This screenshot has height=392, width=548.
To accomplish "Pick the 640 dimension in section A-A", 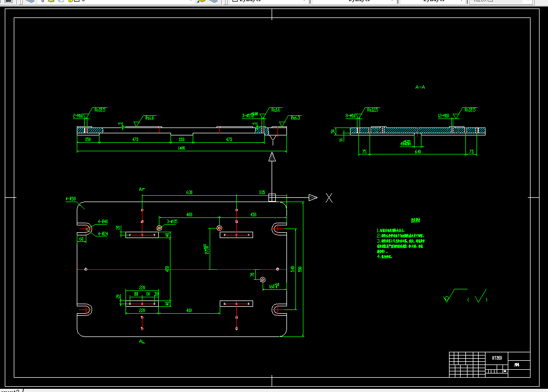I will click(x=418, y=151).
